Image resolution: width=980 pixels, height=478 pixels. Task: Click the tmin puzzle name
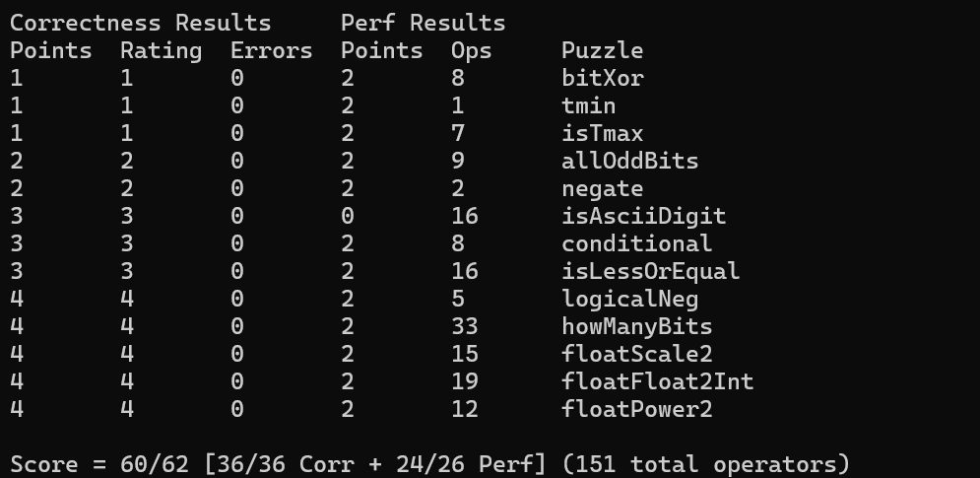coord(589,105)
